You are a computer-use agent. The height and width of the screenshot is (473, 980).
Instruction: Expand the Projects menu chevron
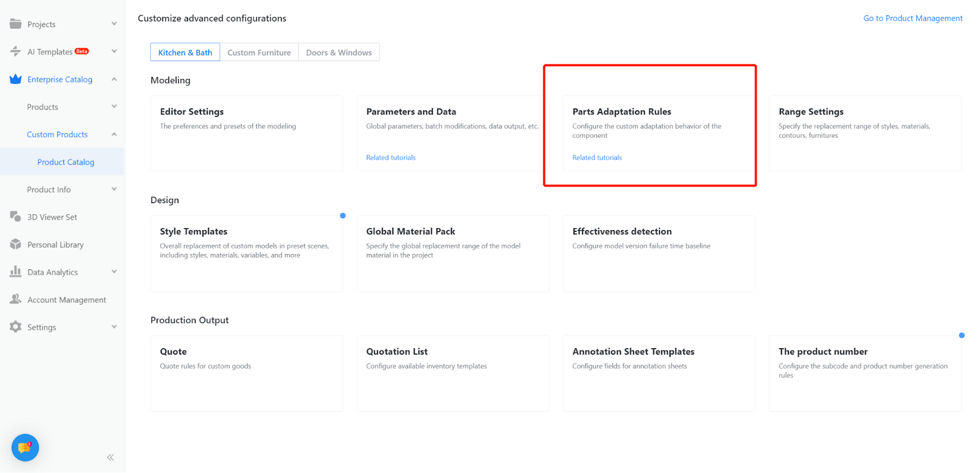114,24
